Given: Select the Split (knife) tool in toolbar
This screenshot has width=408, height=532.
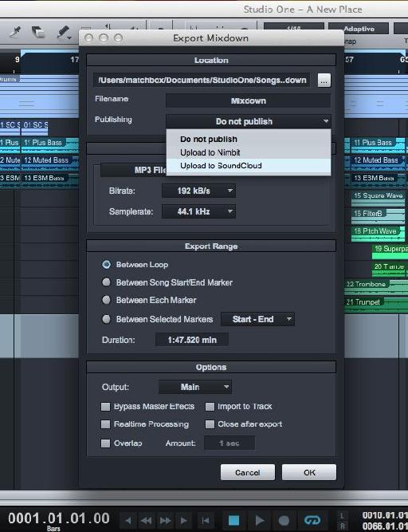Looking at the screenshot, I should point(15,32).
